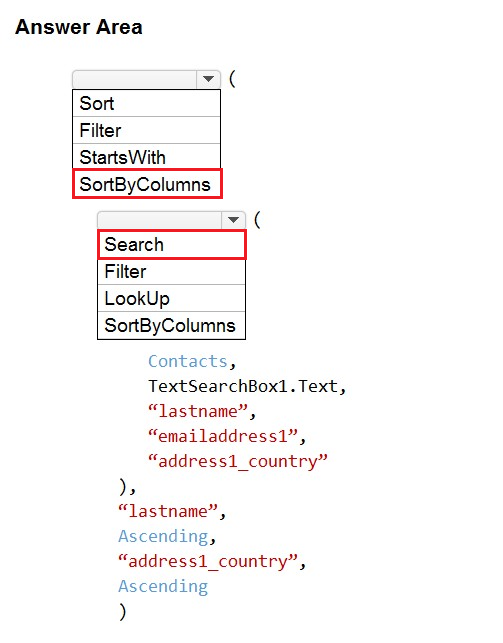This screenshot has width=503, height=643.
Task: Select Filter in the first list
Action: pos(146,130)
